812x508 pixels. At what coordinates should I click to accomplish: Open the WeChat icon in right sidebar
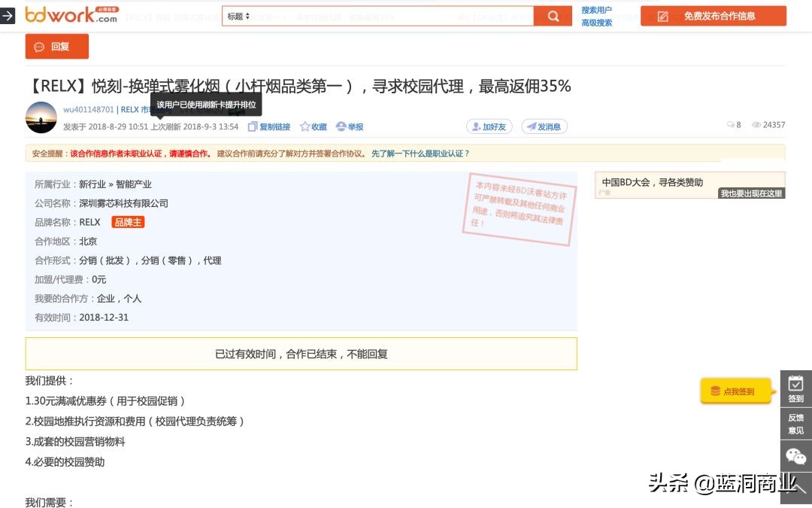(x=795, y=455)
